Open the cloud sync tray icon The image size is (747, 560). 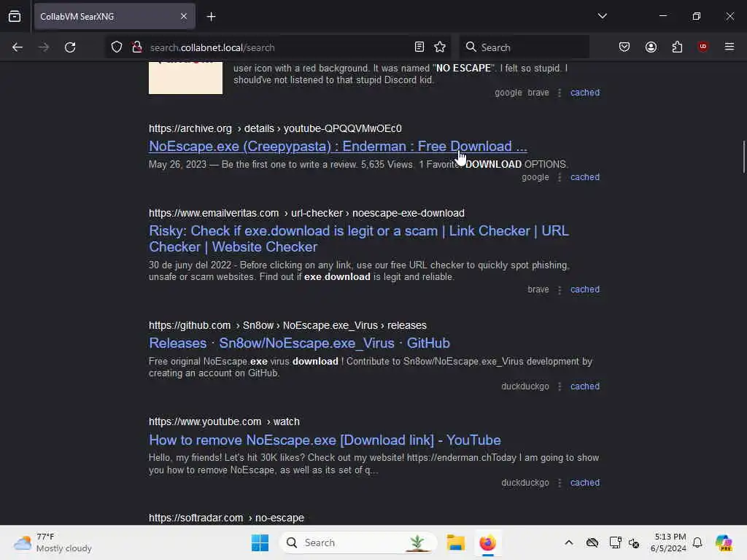[x=592, y=542]
